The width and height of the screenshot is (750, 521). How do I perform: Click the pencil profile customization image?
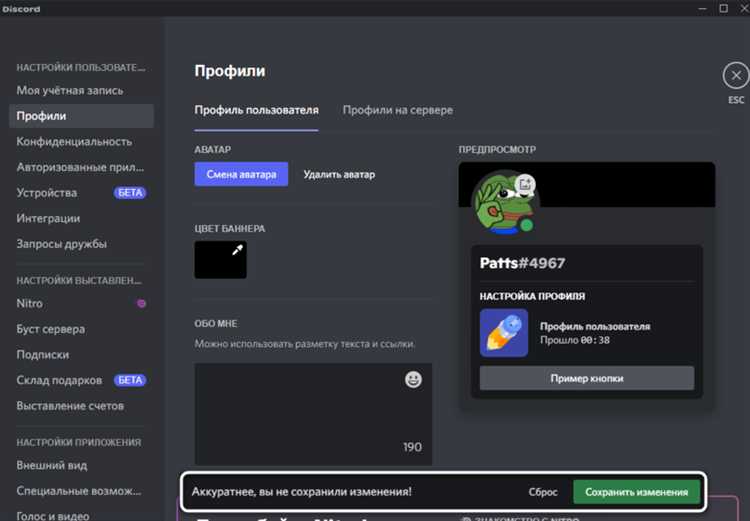click(504, 333)
